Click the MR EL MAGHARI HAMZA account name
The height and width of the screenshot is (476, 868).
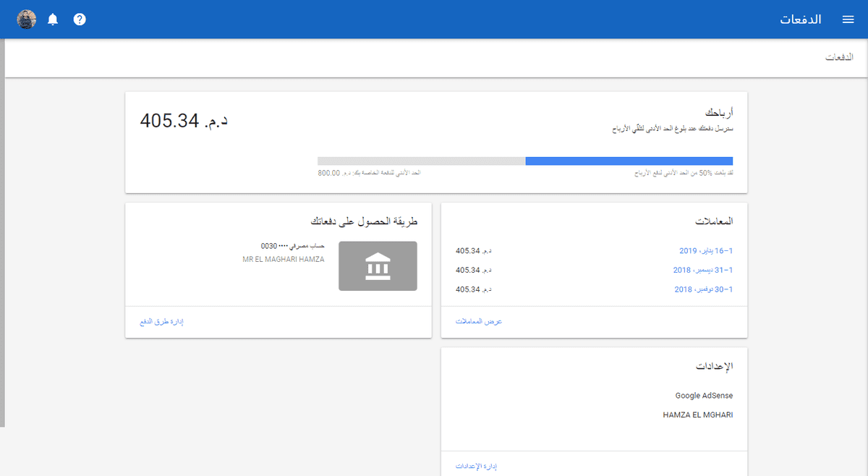284,258
